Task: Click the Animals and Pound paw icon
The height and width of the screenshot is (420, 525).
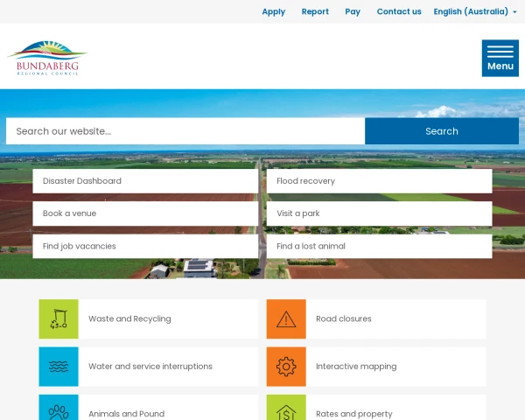Action: point(59,408)
